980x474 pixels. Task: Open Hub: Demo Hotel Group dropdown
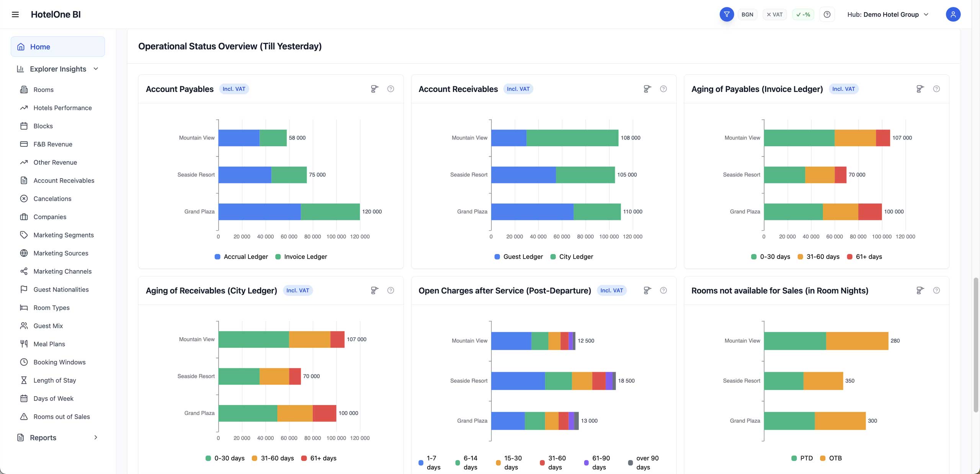888,15
